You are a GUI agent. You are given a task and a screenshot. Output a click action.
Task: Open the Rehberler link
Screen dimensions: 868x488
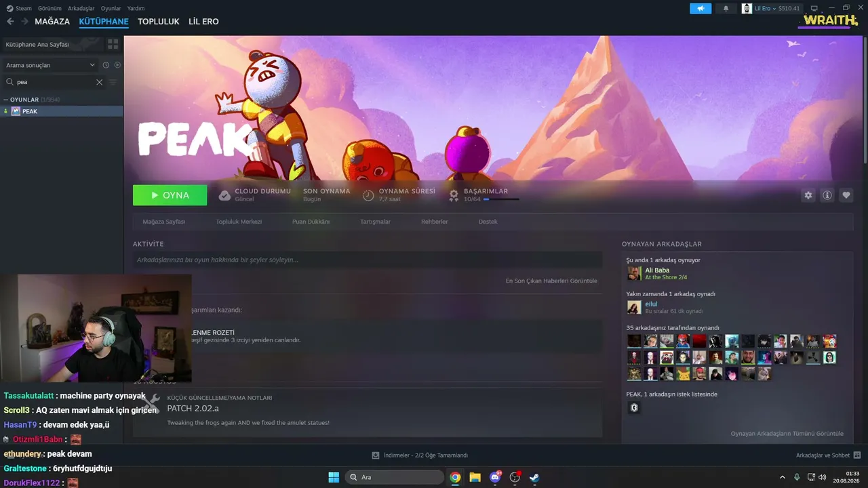pyautogui.click(x=435, y=222)
